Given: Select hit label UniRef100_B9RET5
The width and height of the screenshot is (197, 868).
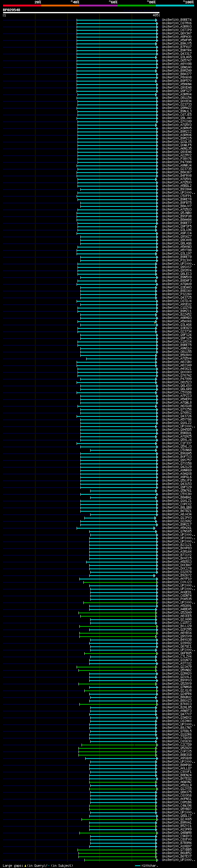Looking at the screenshot, I should pos(177,345).
